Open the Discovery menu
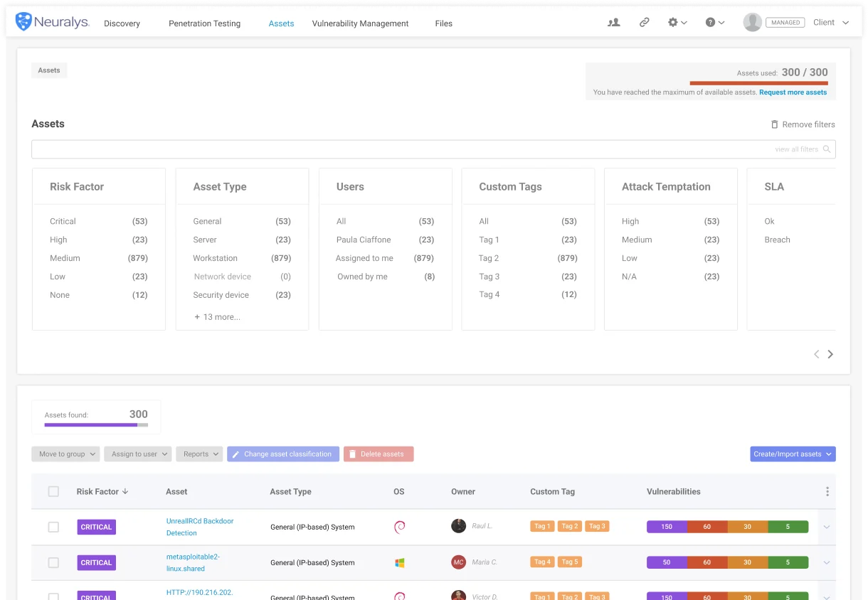868x600 pixels. coord(122,23)
